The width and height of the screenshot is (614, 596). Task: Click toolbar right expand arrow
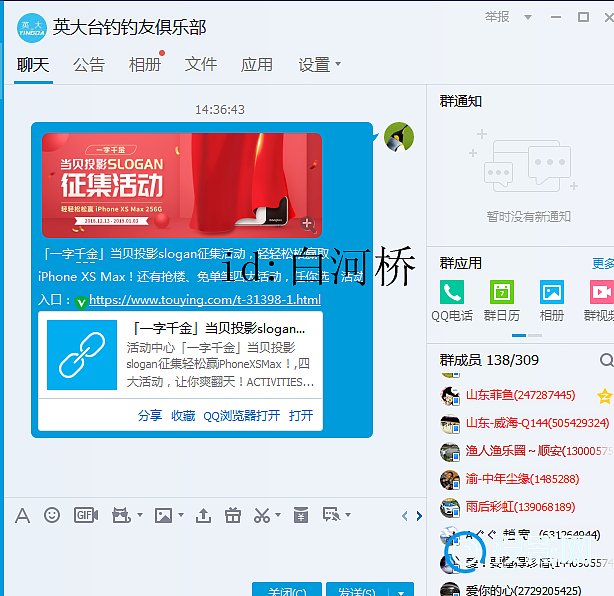click(419, 516)
